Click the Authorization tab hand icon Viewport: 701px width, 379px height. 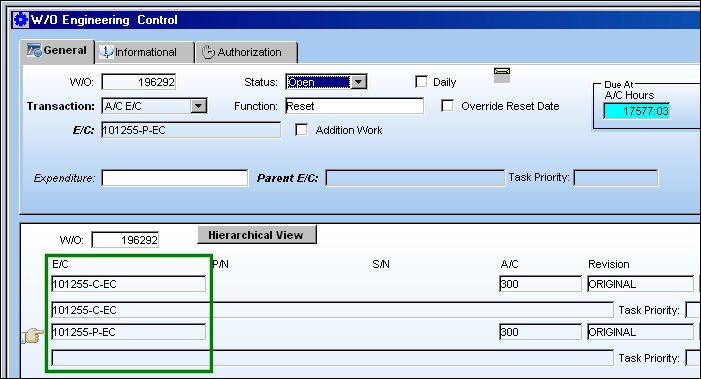click(208, 52)
